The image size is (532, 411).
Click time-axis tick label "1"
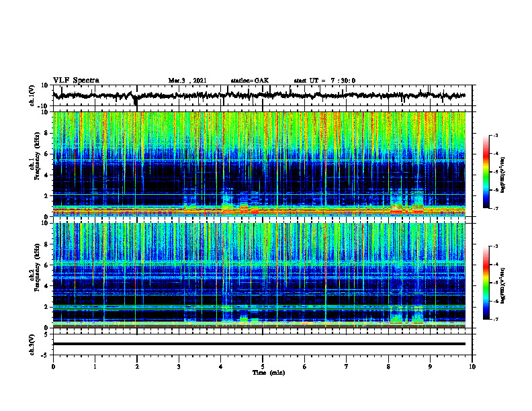(95, 367)
